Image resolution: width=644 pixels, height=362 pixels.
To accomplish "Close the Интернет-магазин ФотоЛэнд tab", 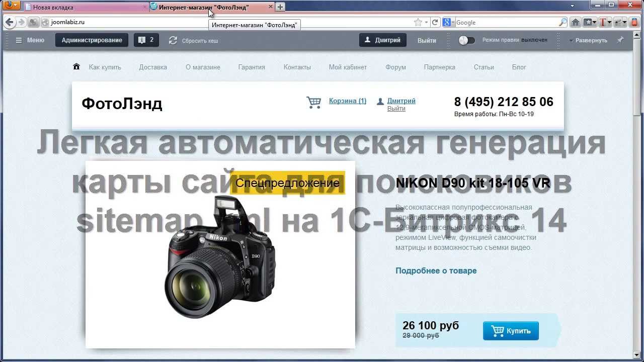I will coord(271,7).
